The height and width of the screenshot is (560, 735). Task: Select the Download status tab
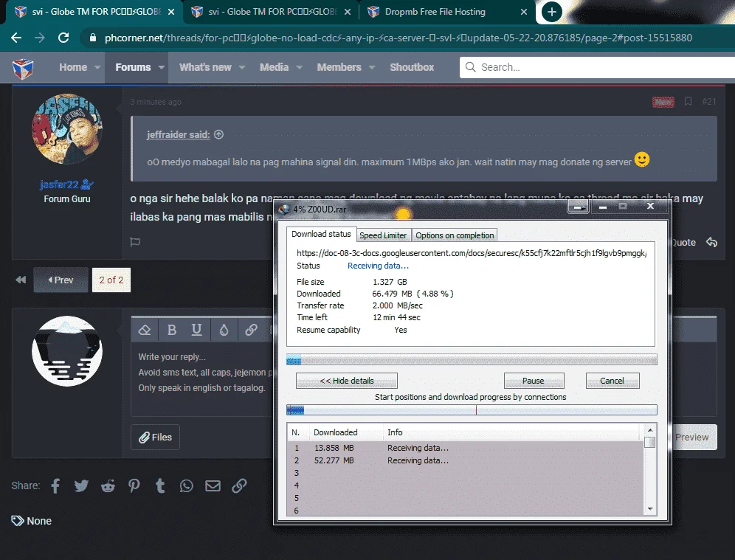pos(321,234)
